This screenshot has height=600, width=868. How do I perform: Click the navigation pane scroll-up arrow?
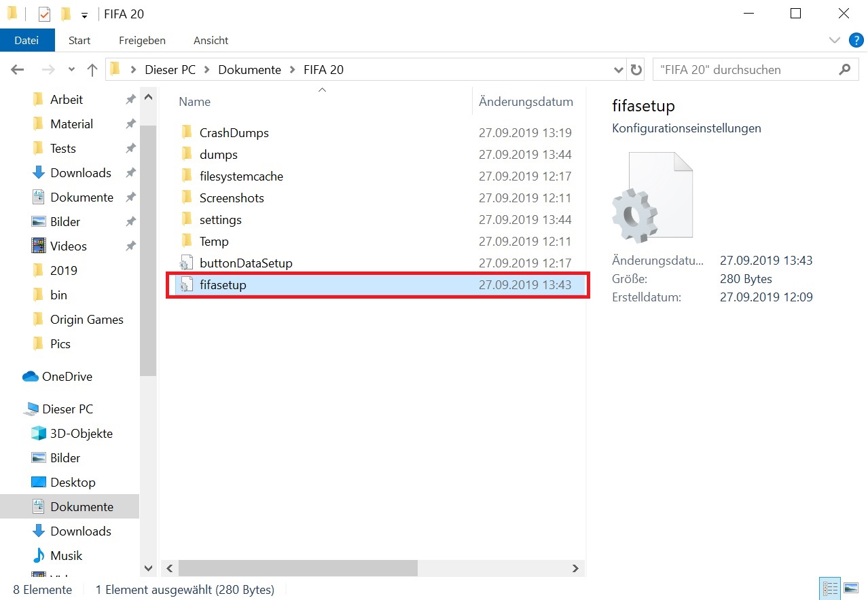148,97
